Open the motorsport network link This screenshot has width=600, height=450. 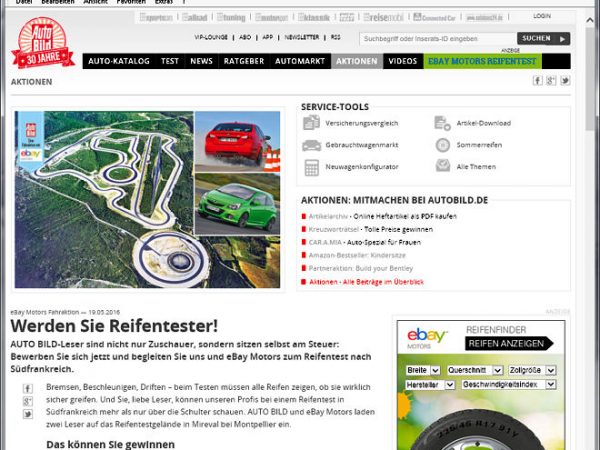271,17
